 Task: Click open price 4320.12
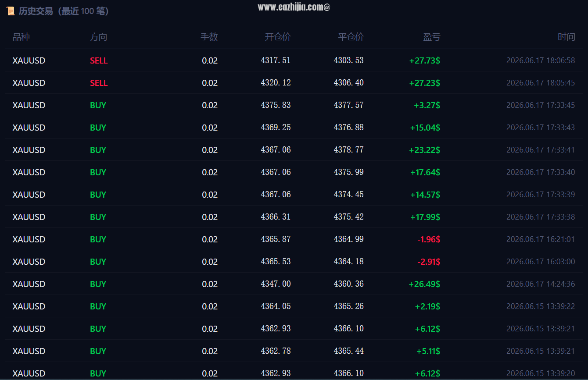(x=276, y=83)
